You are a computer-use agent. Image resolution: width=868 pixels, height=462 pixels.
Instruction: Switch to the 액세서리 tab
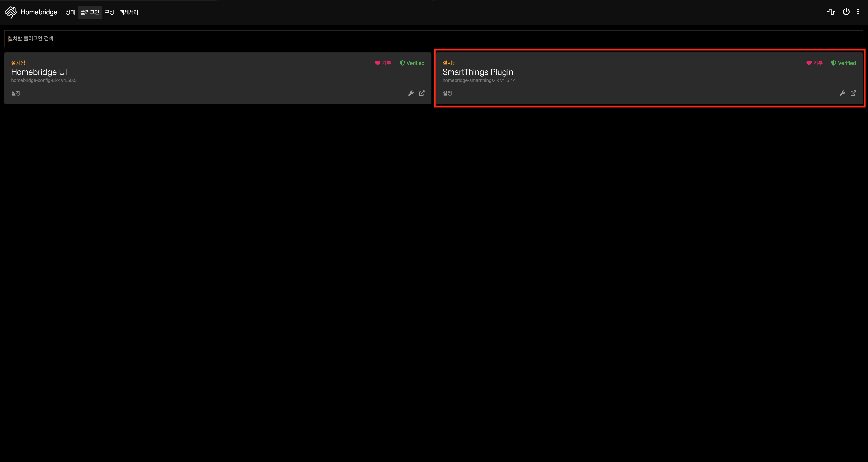click(x=129, y=12)
